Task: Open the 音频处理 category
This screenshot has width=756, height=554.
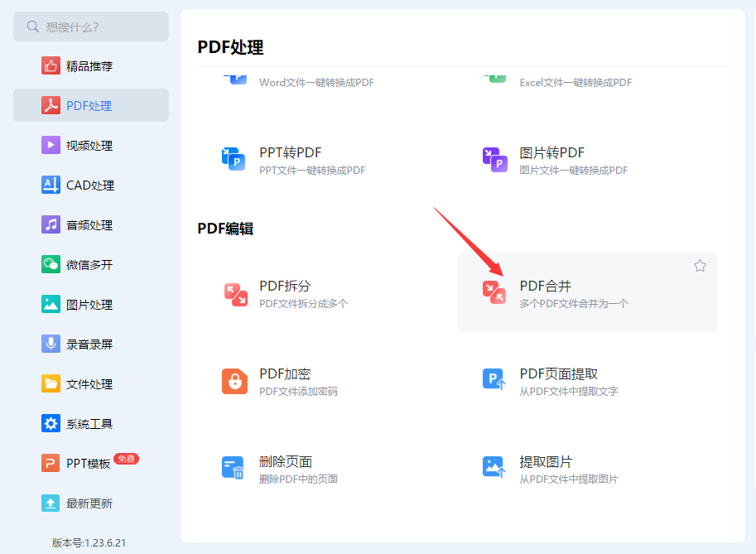Action: (91, 224)
